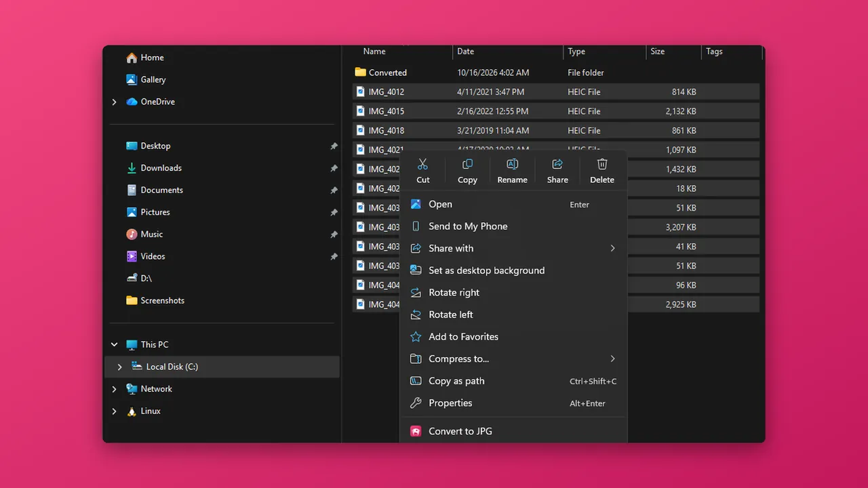The height and width of the screenshot is (488, 868).
Task: Expand the Linux tree node
Action: coord(114,411)
